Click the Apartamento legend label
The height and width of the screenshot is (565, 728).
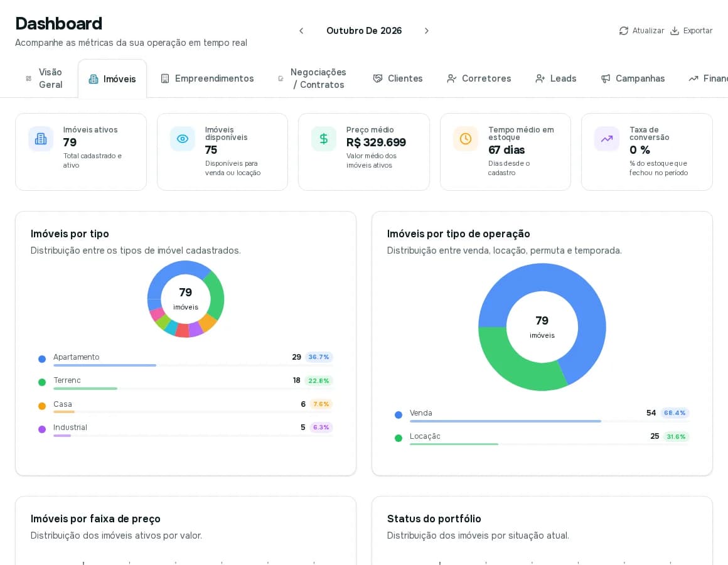pos(76,357)
